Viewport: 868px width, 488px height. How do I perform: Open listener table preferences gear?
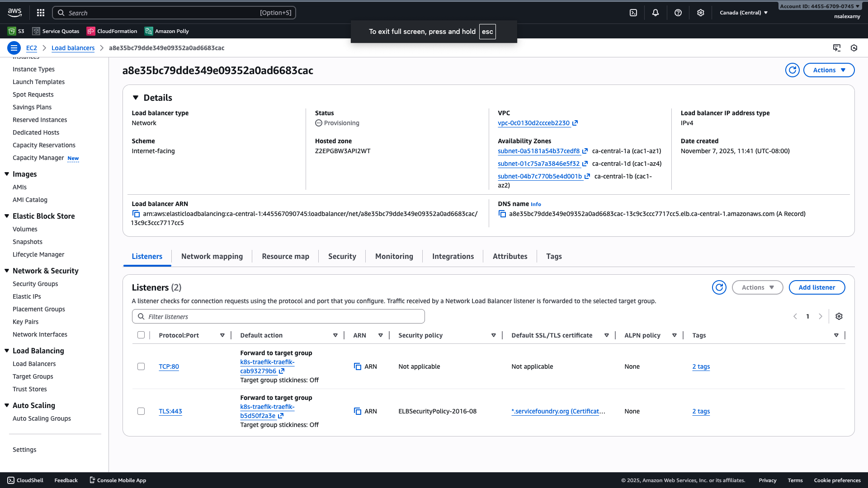tap(839, 316)
